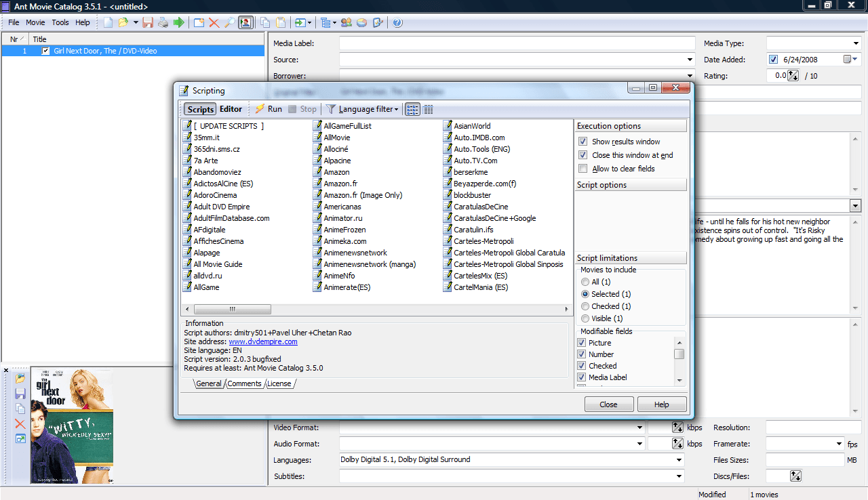
Task: Switch to the Editor view in Scripting
Action: click(231, 109)
